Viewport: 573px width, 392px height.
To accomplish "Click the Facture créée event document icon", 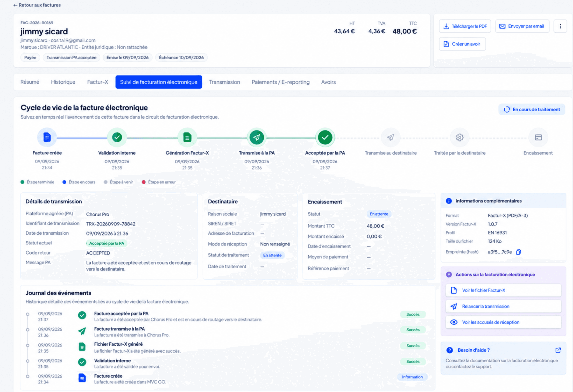I will [82, 378].
